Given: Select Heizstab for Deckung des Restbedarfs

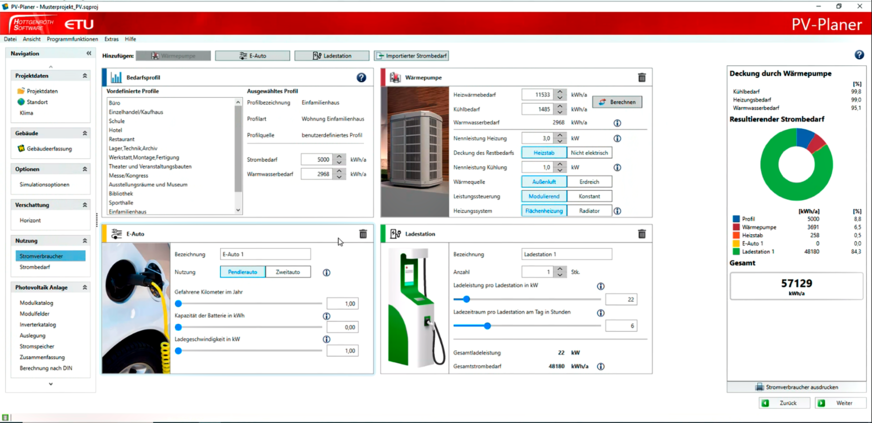Looking at the screenshot, I should tap(544, 152).
